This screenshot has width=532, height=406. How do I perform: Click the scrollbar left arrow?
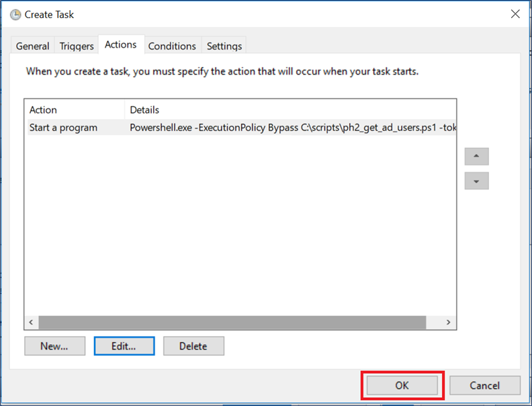click(32, 323)
